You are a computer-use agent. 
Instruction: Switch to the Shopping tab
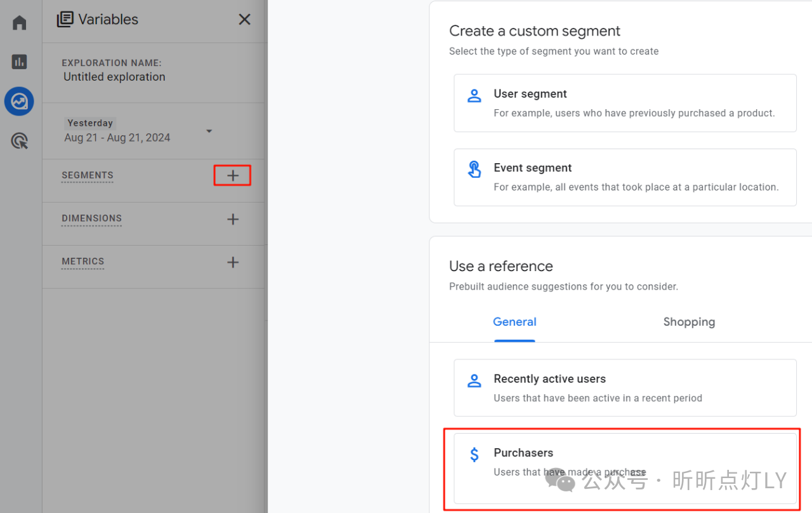(689, 322)
